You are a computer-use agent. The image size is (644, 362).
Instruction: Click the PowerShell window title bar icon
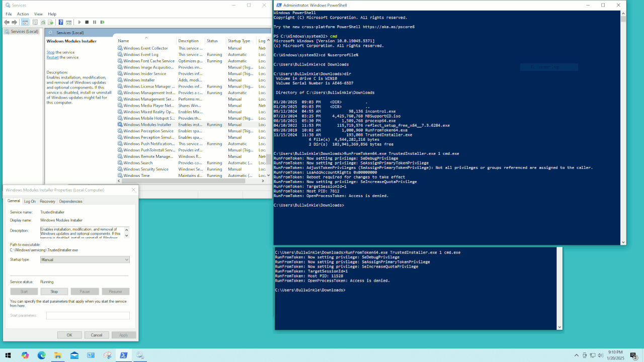(x=279, y=5)
